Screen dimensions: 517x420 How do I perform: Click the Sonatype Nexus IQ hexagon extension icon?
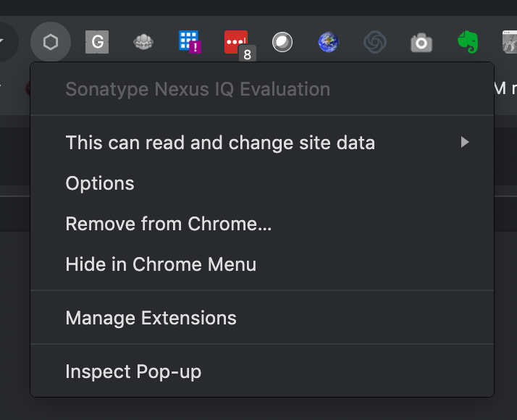[51, 42]
